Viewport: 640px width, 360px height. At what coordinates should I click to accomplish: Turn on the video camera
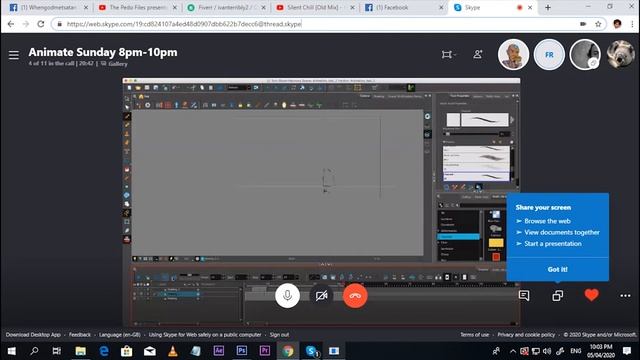pyautogui.click(x=322, y=296)
